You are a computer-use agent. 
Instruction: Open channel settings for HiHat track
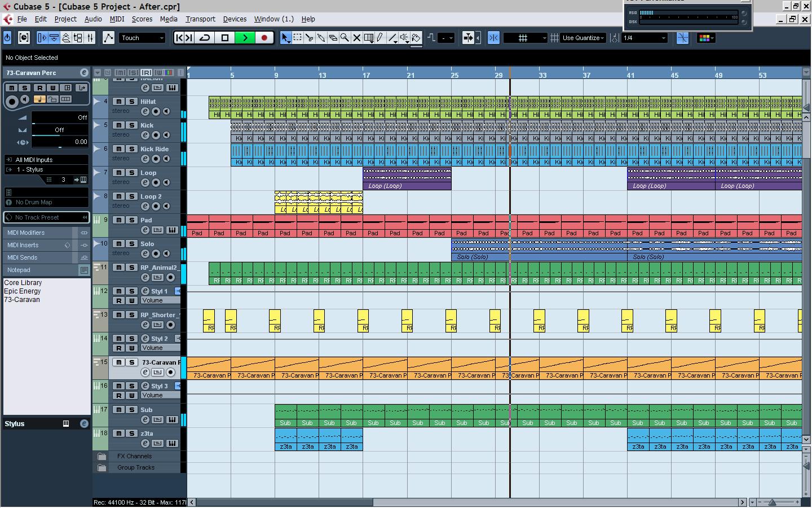(145, 111)
